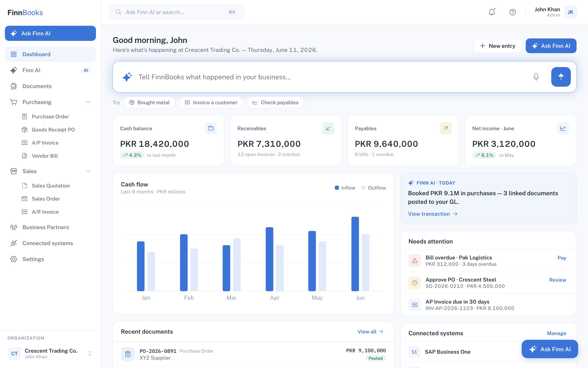Click the wallet icon on Cash balance card
This screenshot has width=588, height=368.
tap(211, 128)
